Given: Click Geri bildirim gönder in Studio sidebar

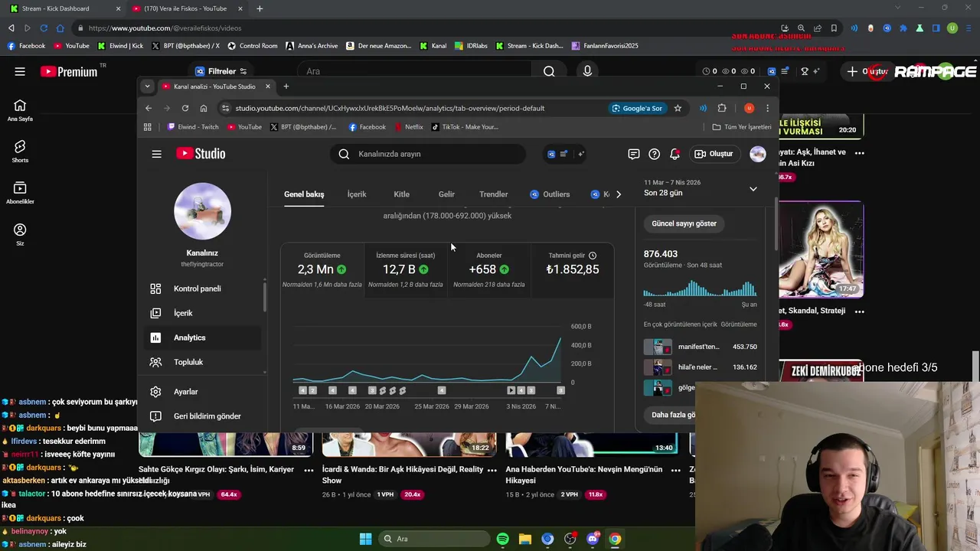Looking at the screenshot, I should [x=202, y=416].
